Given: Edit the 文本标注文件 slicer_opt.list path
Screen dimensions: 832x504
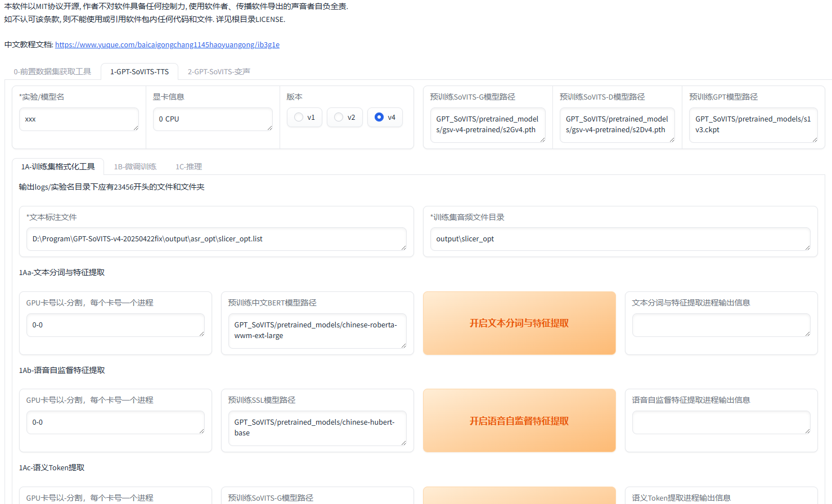Looking at the screenshot, I should pyautogui.click(x=217, y=239).
